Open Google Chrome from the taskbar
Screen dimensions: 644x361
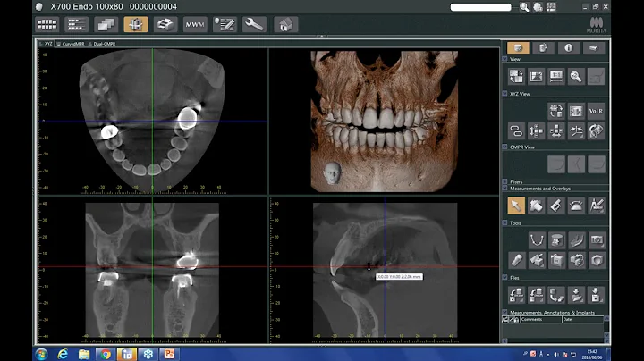106,354
